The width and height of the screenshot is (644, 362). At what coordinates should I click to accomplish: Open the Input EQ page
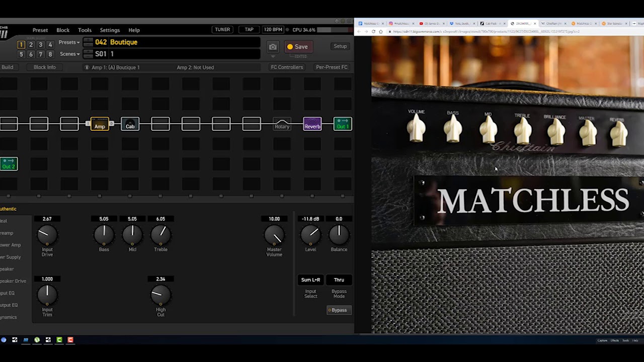coord(9,293)
